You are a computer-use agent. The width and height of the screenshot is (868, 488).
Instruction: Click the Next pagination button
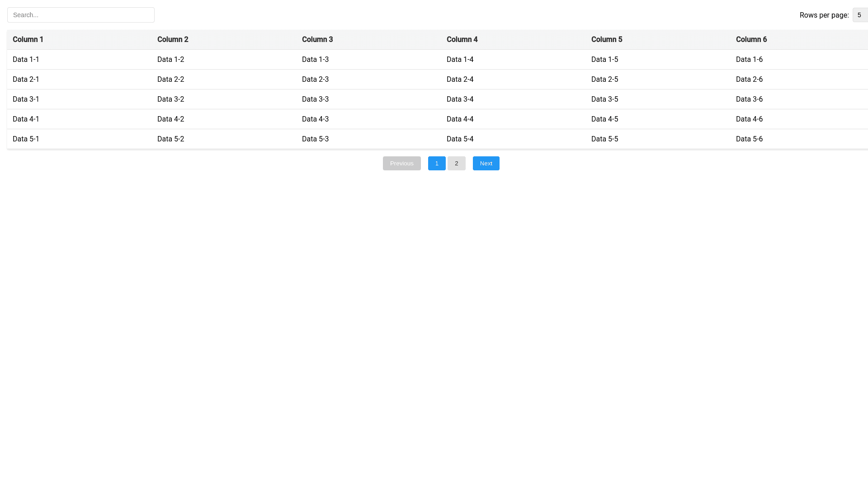pyautogui.click(x=486, y=163)
